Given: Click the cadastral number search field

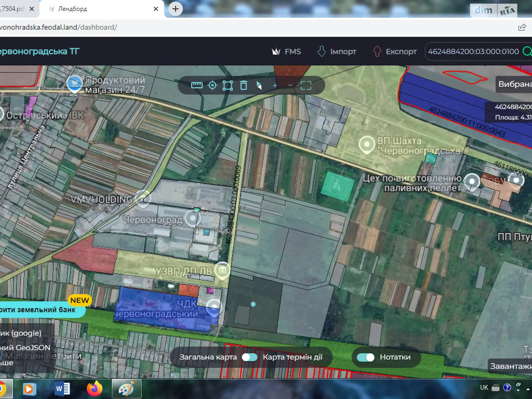Looking at the screenshot, I should [473, 52].
